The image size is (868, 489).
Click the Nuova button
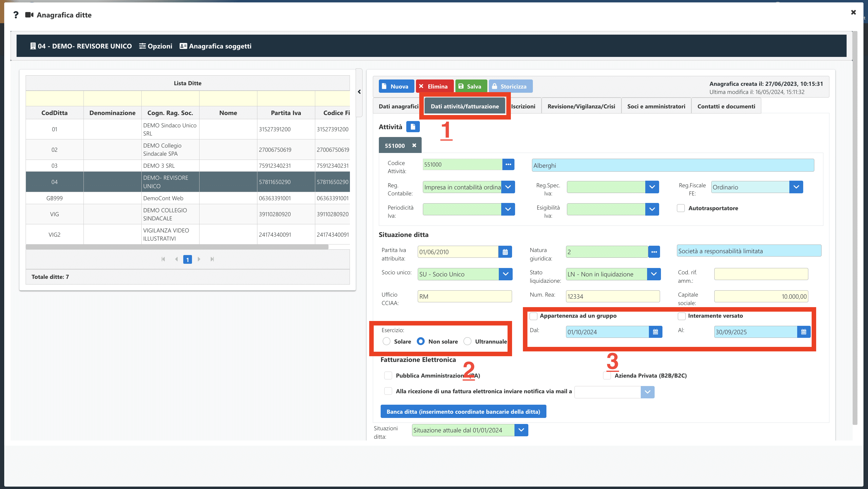coord(396,86)
